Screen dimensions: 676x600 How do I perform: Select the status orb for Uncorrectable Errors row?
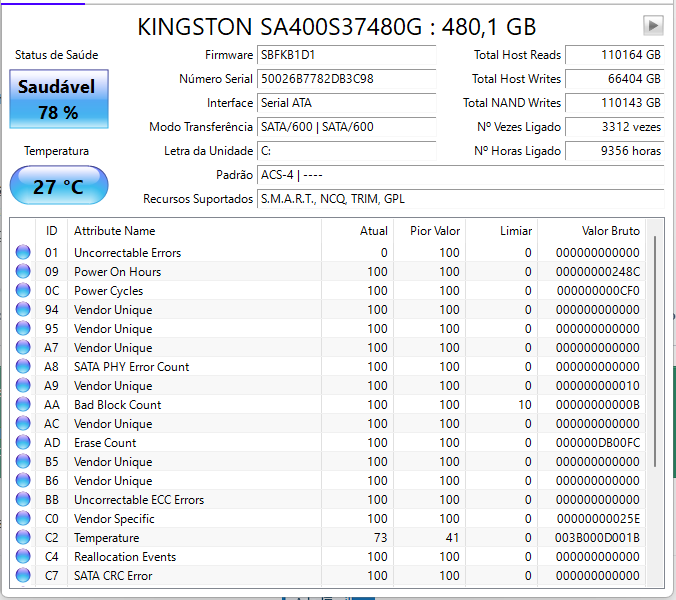tap(23, 252)
